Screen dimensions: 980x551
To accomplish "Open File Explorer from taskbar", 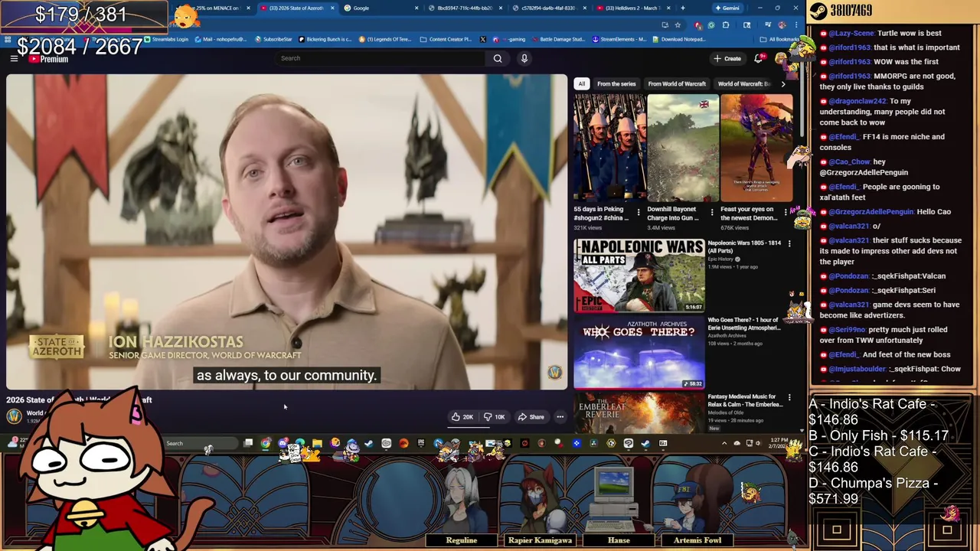I will tap(317, 443).
